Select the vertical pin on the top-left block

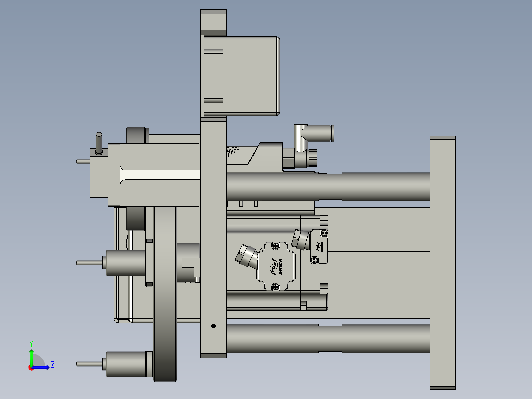click(99, 143)
